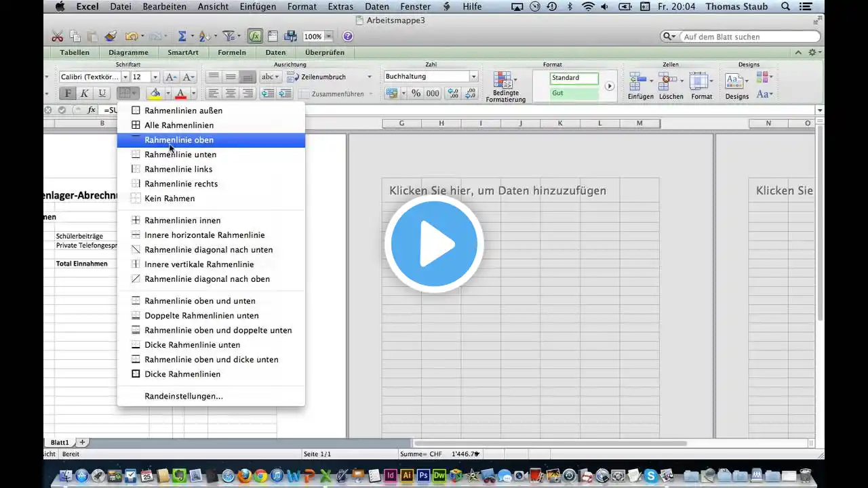Open Randeinstellungen... in the borders menu

(x=211, y=396)
